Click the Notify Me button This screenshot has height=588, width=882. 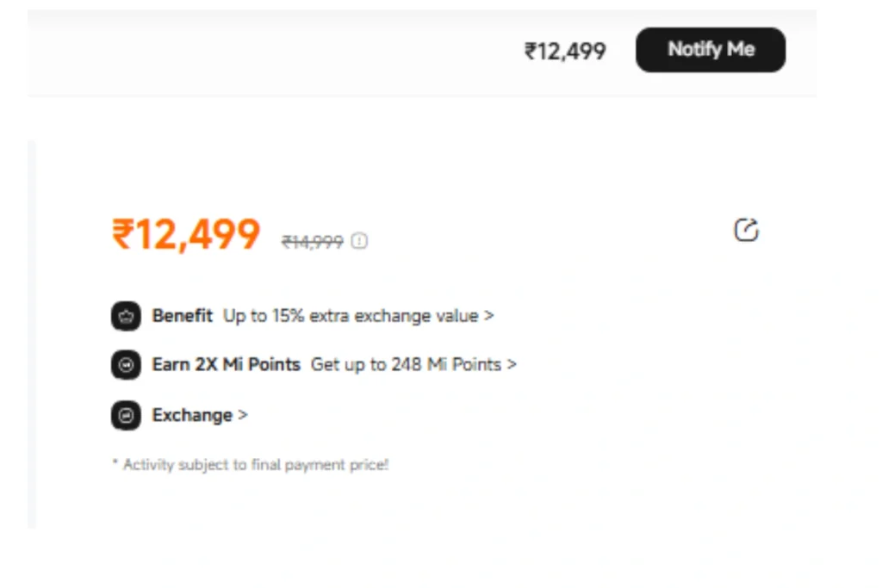pyautogui.click(x=710, y=50)
